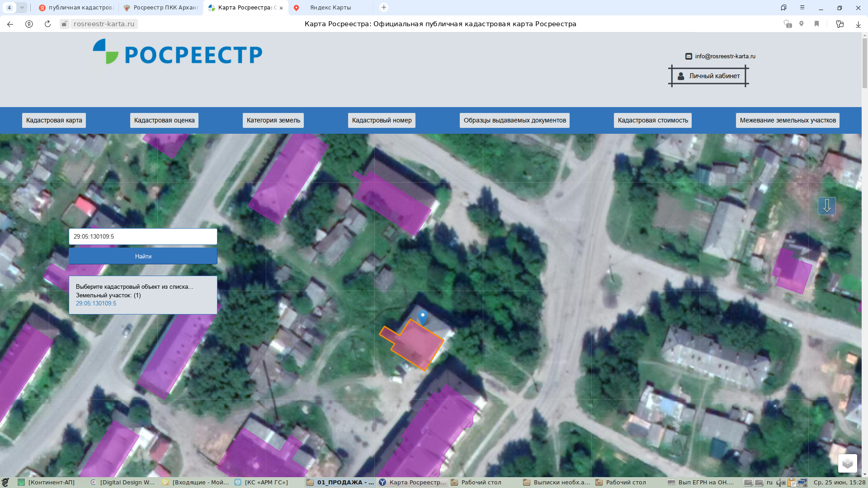This screenshot has height=488, width=868.
Task: Open Кадастровая карта menu item
Action: (x=54, y=120)
